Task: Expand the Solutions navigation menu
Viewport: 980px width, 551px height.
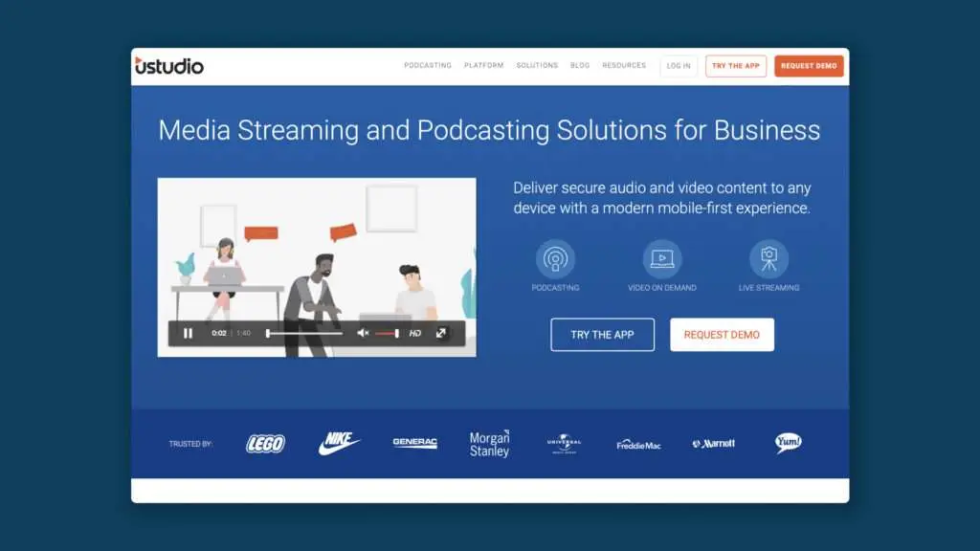Action: click(x=537, y=66)
